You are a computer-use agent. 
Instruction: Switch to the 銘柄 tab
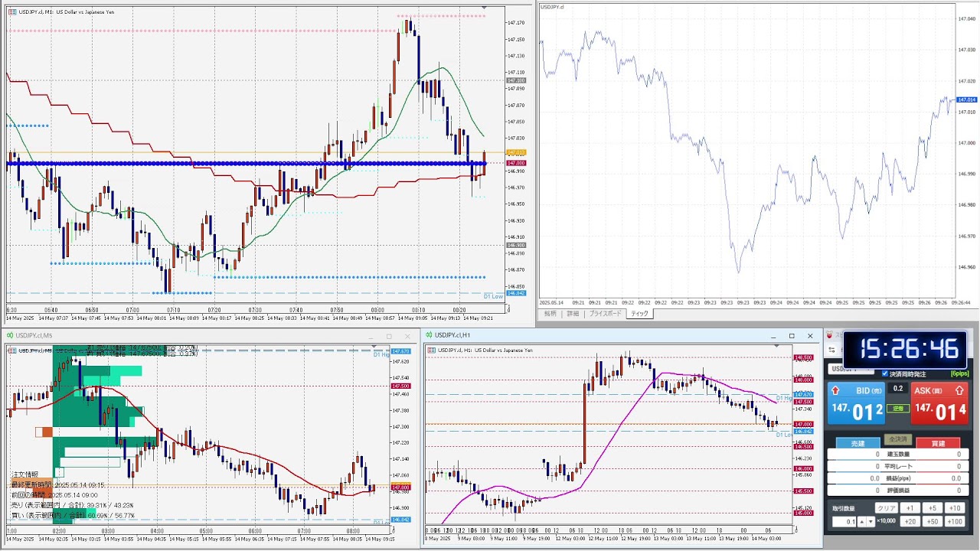pyautogui.click(x=550, y=314)
